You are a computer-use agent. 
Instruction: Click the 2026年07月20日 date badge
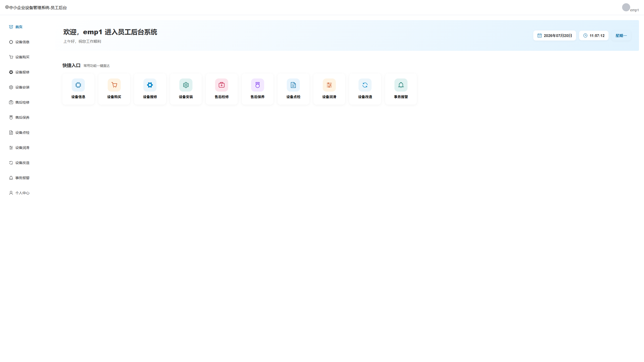pyautogui.click(x=554, y=35)
